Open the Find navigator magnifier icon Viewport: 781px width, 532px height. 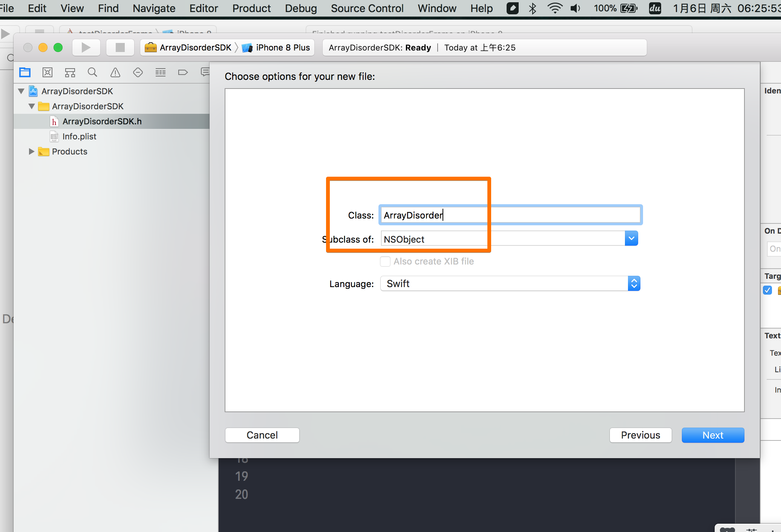92,72
